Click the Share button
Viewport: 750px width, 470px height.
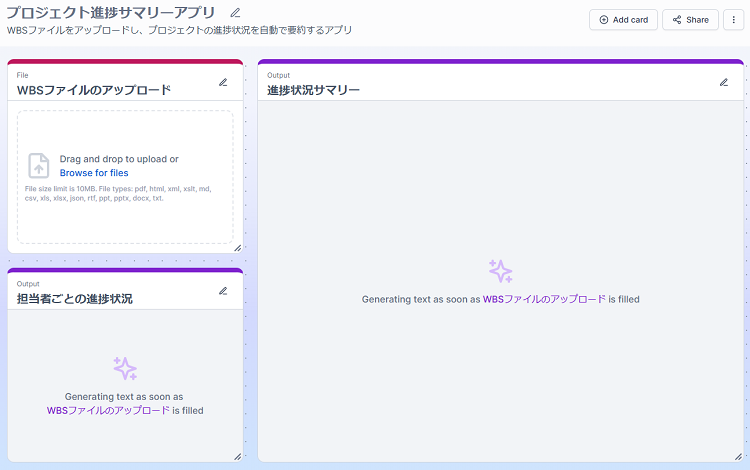click(x=690, y=20)
